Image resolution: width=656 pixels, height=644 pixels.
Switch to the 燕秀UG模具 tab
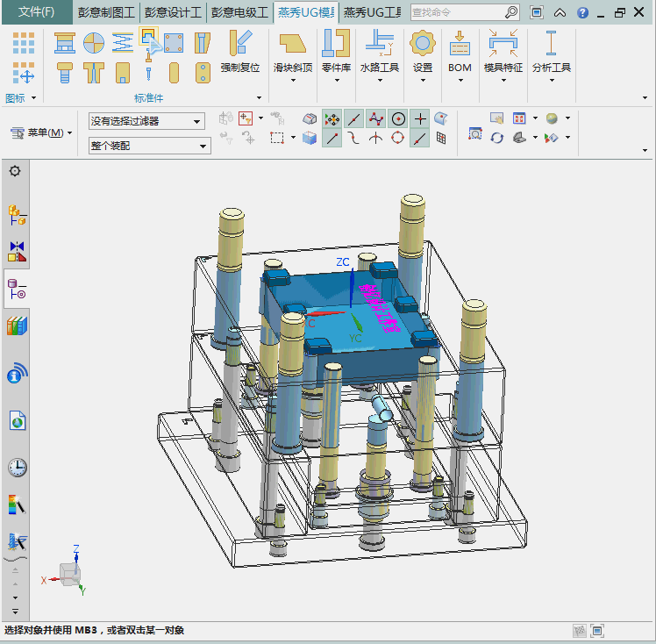click(306, 12)
